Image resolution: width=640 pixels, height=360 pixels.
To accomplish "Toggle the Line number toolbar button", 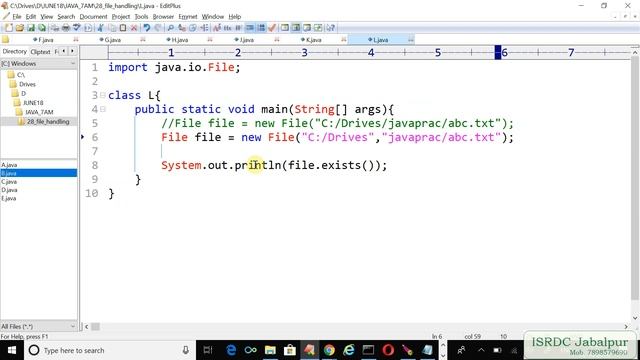I will (x=261, y=28).
